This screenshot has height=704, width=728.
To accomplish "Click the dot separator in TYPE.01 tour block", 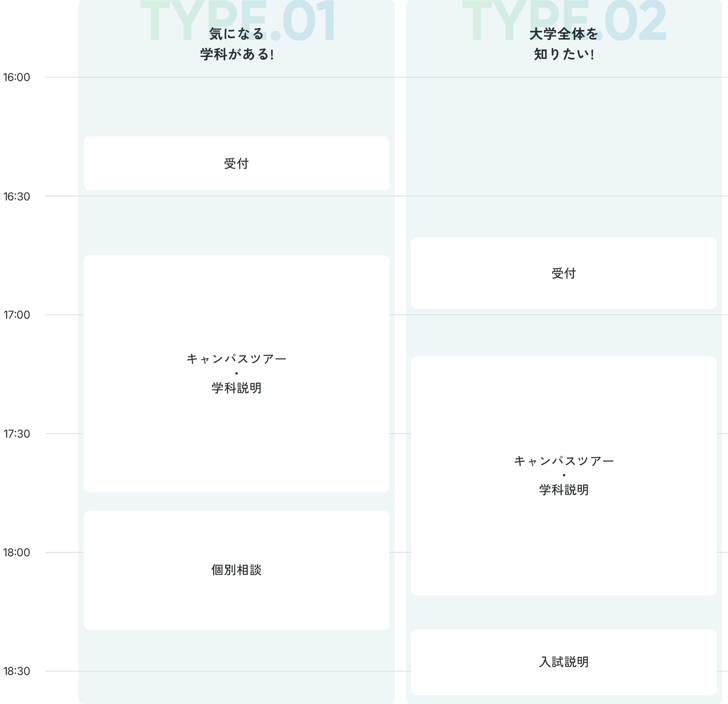I will pos(236,373).
